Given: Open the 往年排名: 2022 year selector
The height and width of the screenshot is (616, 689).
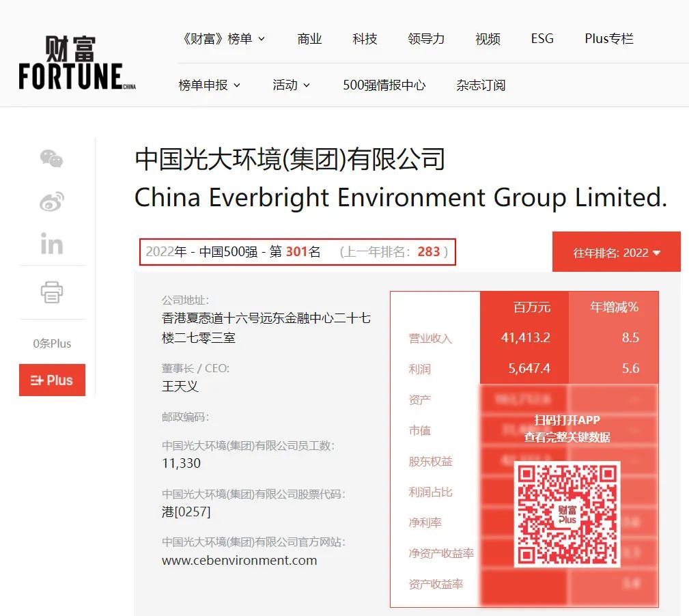Looking at the screenshot, I should 616,252.
